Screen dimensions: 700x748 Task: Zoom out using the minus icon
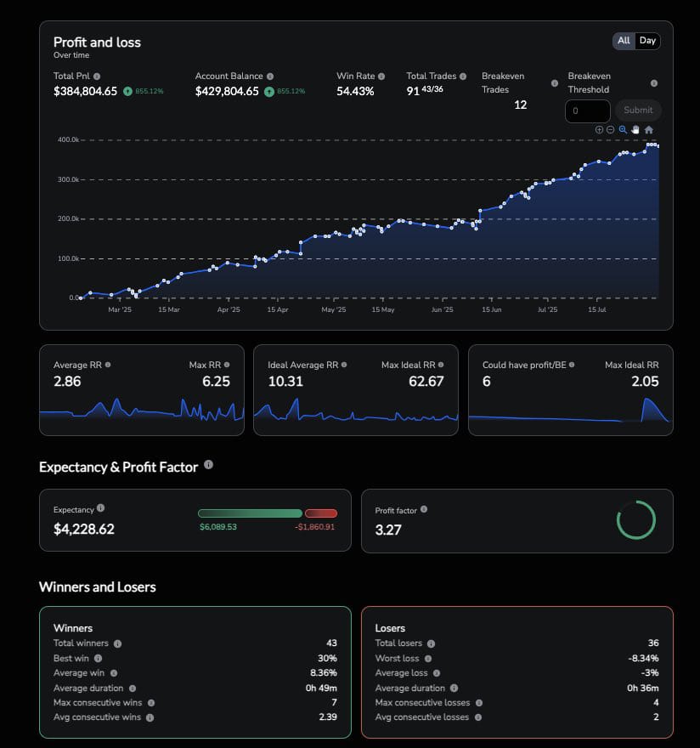pyautogui.click(x=610, y=129)
